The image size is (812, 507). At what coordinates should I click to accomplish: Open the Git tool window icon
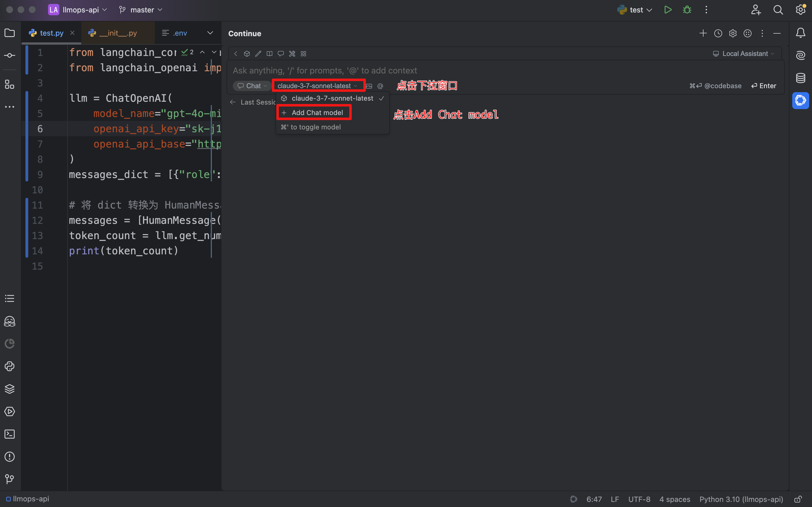click(10, 479)
